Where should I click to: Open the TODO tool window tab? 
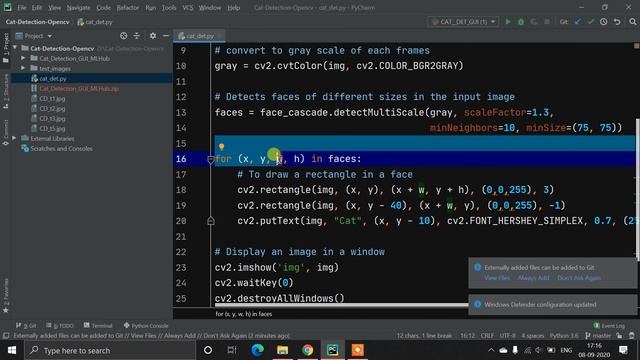60,326
